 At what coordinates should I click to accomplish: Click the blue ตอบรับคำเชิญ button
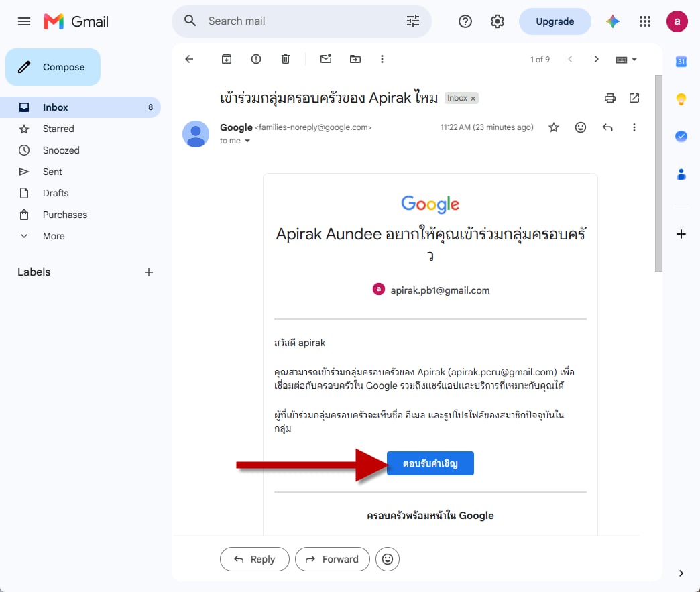pos(430,463)
